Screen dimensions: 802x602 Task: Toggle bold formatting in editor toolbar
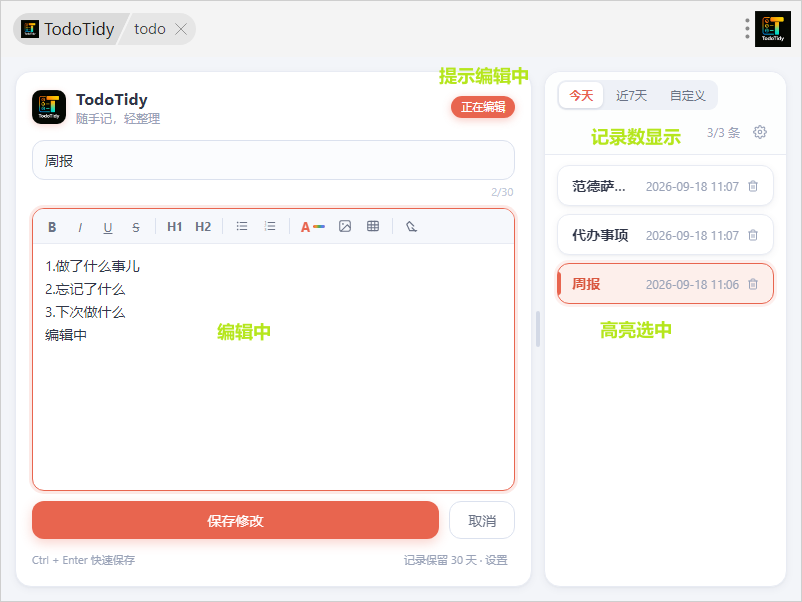click(x=52, y=227)
